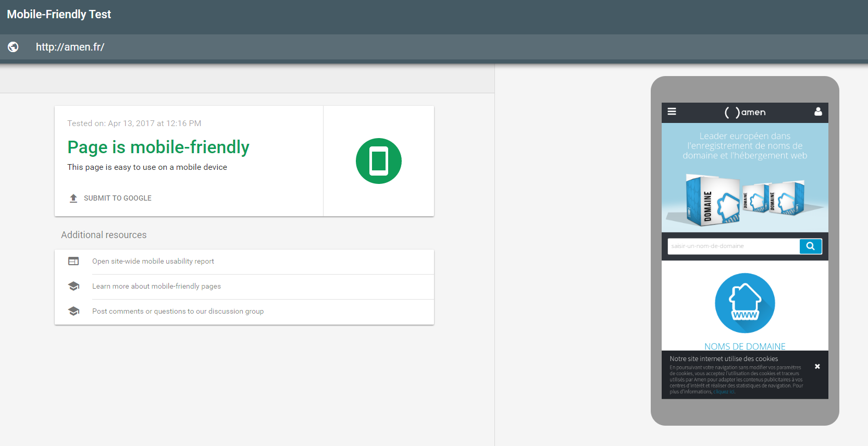Select the 'Additional resources' heading
Image resolution: width=868 pixels, height=446 pixels.
pyautogui.click(x=104, y=235)
